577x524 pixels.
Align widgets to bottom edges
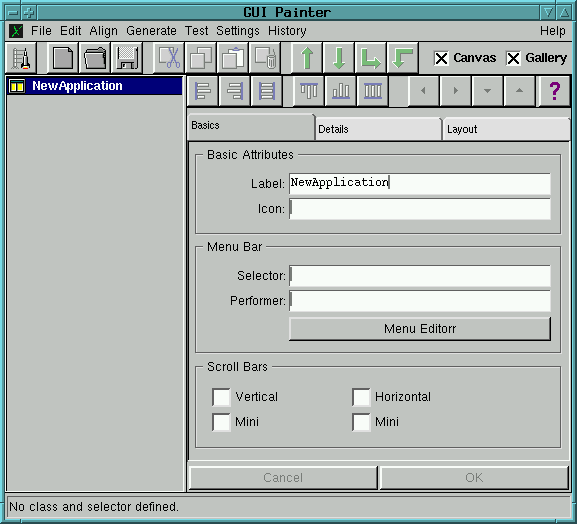[341, 91]
